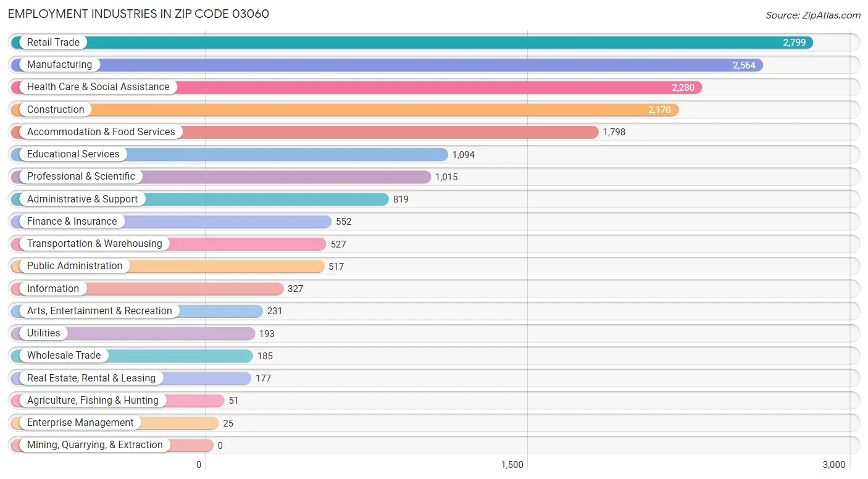
Task: Select the Transportation & Warehousing label
Action: pyautogui.click(x=94, y=244)
